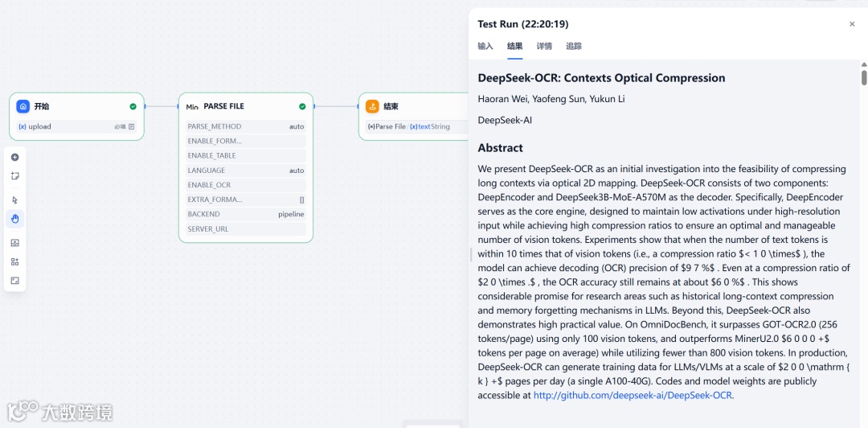Click the PARSE_METHOD row
Screen dimensions: 868x428
pos(246,126)
